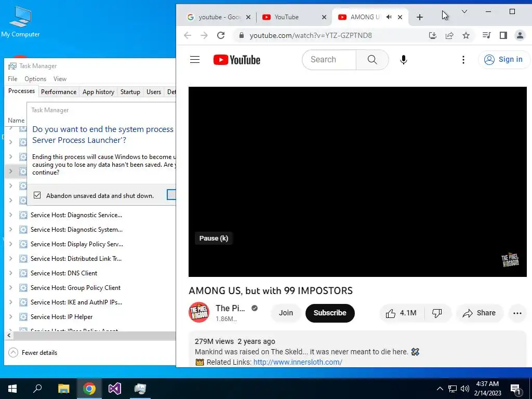
Task: Subscribe to The Pixel Kingdom
Action: tap(330, 313)
